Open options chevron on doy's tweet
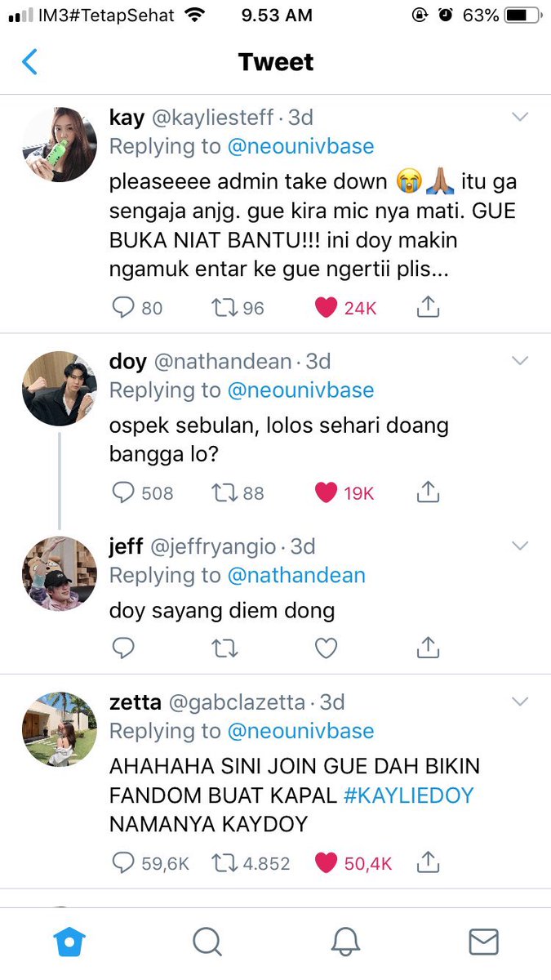This screenshot has width=551, height=980. [x=520, y=361]
